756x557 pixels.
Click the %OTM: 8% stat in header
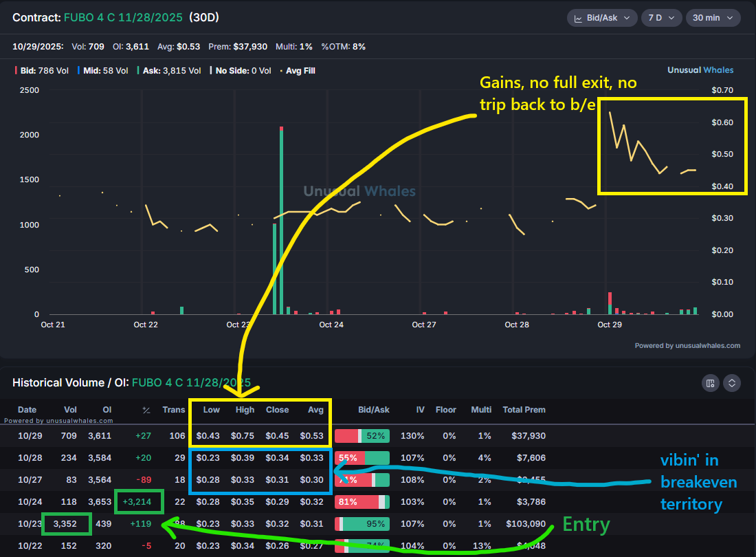[343, 47]
